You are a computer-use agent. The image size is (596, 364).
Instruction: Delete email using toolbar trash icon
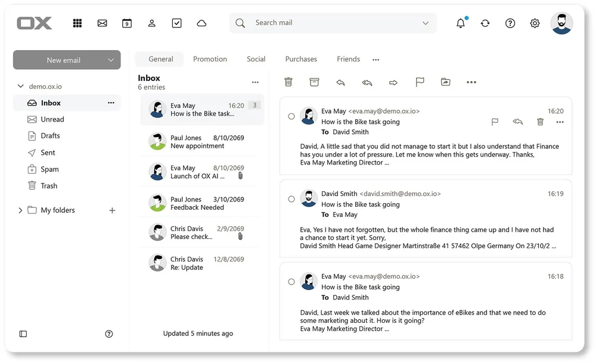(x=288, y=82)
